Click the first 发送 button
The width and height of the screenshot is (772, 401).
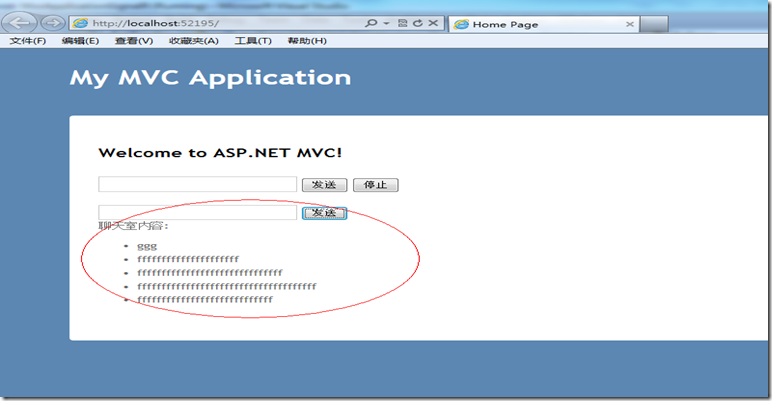click(x=324, y=185)
